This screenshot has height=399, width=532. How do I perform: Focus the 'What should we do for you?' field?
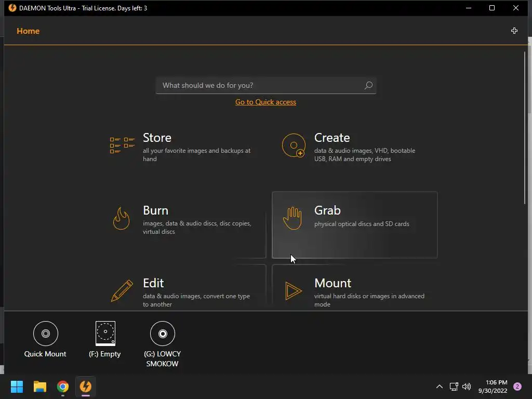265,85
